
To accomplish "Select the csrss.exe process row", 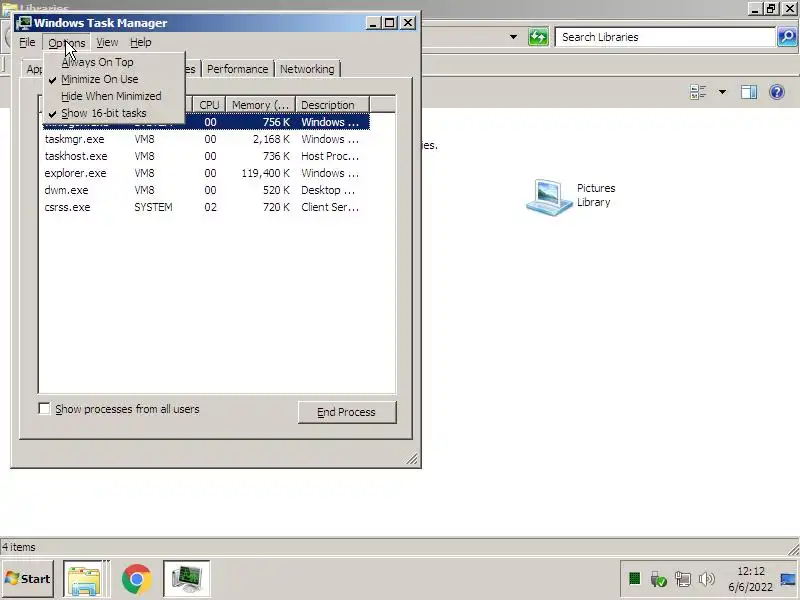I will 206,207.
